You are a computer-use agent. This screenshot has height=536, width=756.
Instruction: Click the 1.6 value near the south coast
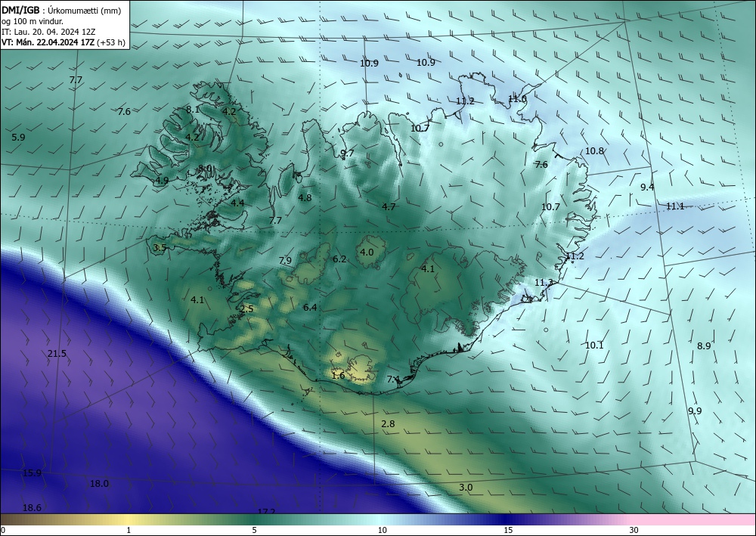[x=338, y=376]
